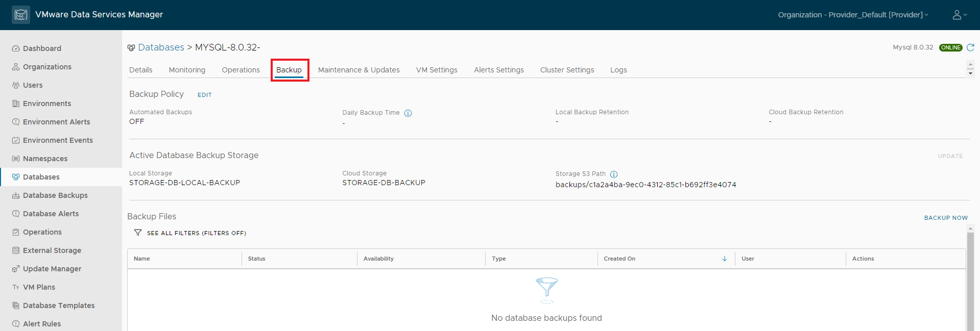The image size is (980, 331).
Task: Click the UPDATE backup storage button
Action: 950,156
